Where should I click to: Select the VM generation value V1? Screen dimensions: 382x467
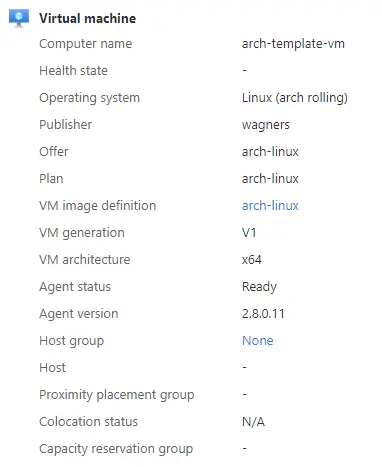249,232
